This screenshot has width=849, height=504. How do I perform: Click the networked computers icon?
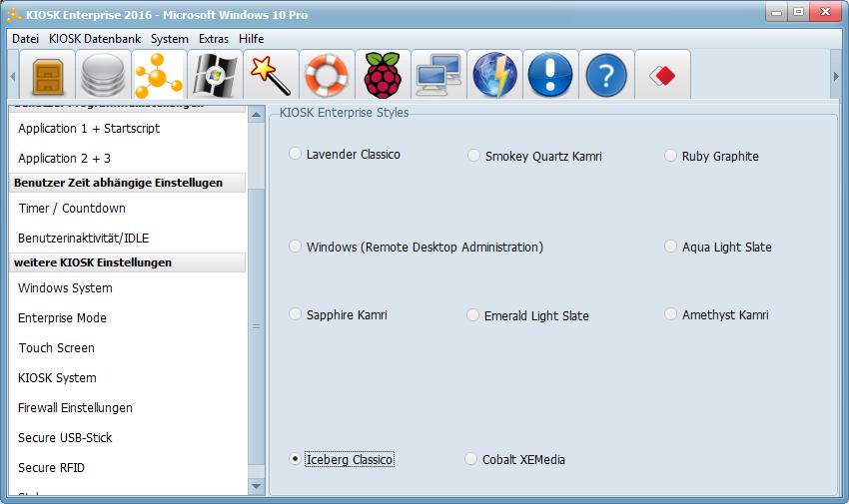[437, 76]
